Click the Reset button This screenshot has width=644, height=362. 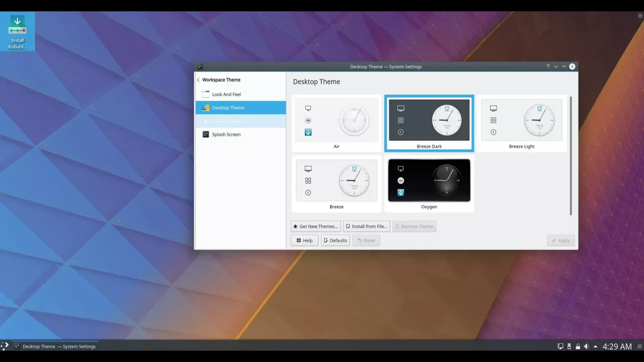[x=366, y=240]
